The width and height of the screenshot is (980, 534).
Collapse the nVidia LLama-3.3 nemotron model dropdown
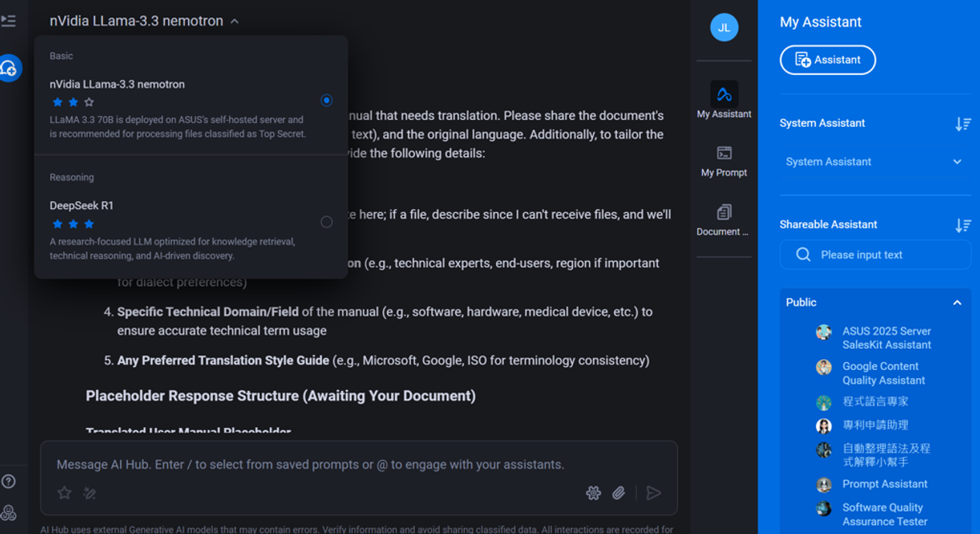(x=235, y=22)
